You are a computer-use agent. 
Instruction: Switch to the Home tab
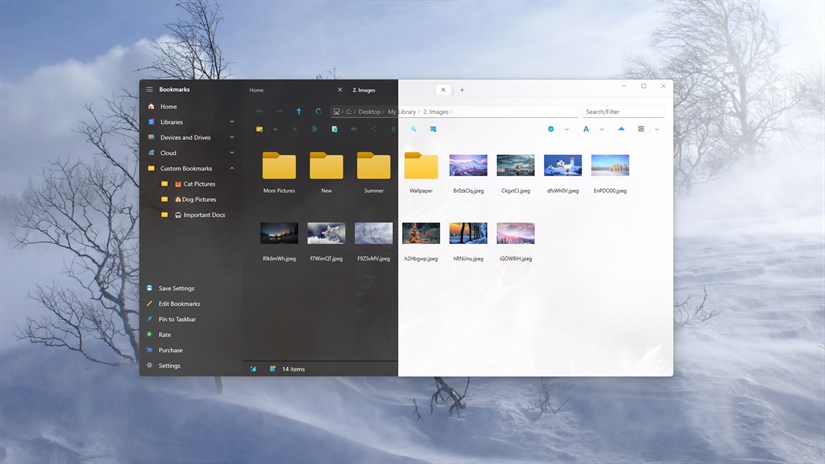[257, 90]
